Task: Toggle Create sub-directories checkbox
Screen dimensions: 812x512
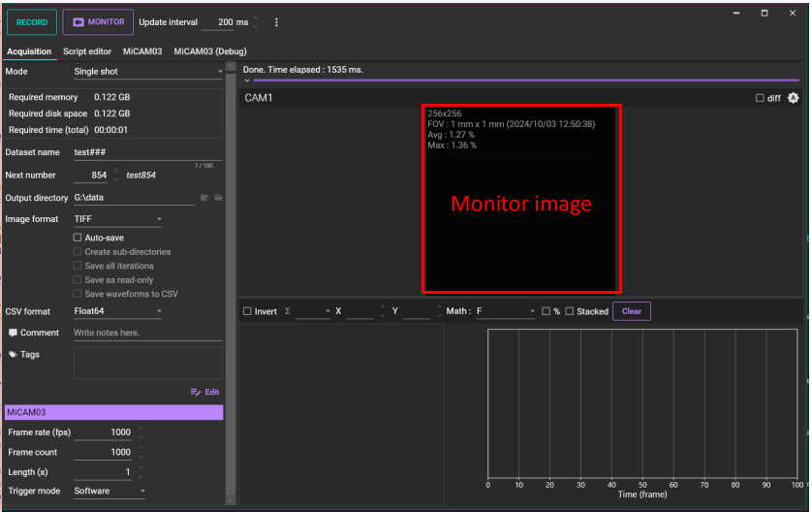Action: (x=78, y=251)
